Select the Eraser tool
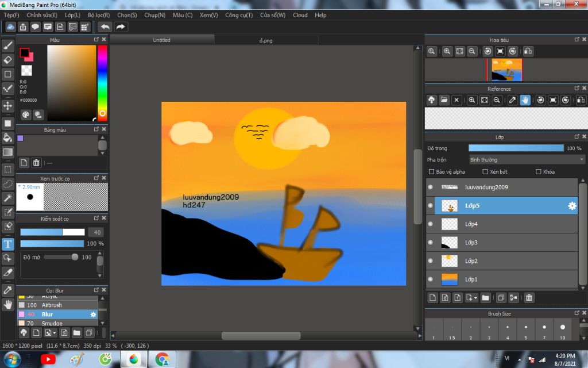Screen dimensions: 588x368 pos(8,60)
